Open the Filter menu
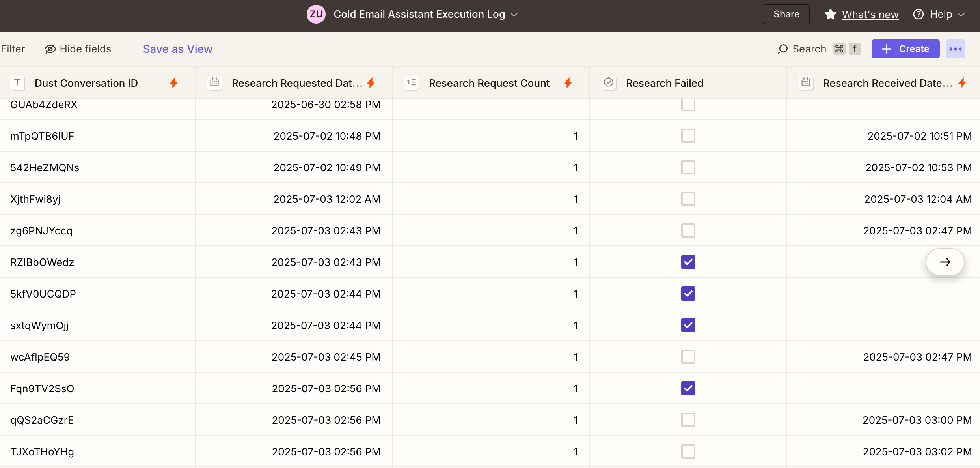The width and height of the screenshot is (980, 468). tap(13, 49)
